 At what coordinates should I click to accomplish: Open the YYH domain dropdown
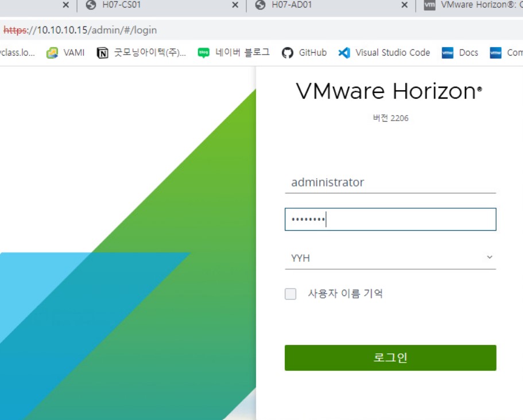[x=390, y=258]
